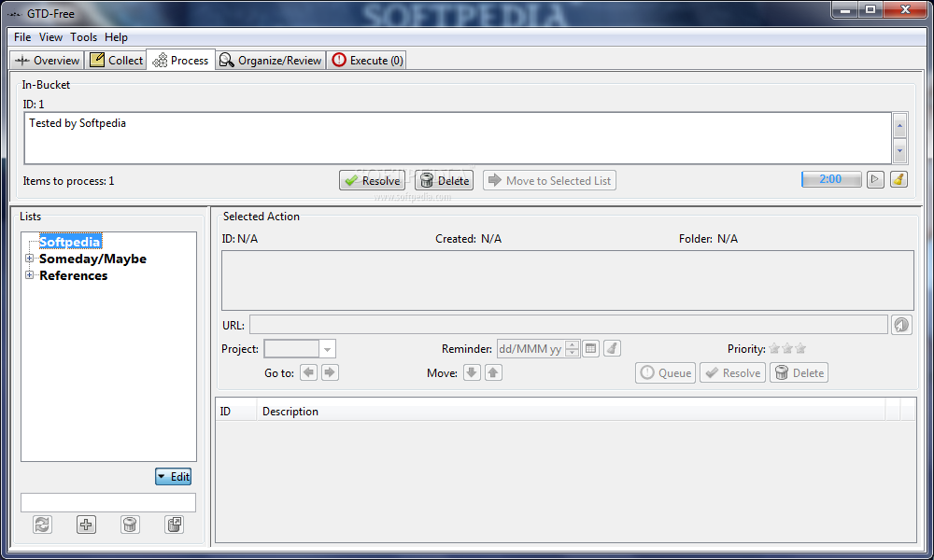Open the Organize/Review tab

[x=271, y=60]
